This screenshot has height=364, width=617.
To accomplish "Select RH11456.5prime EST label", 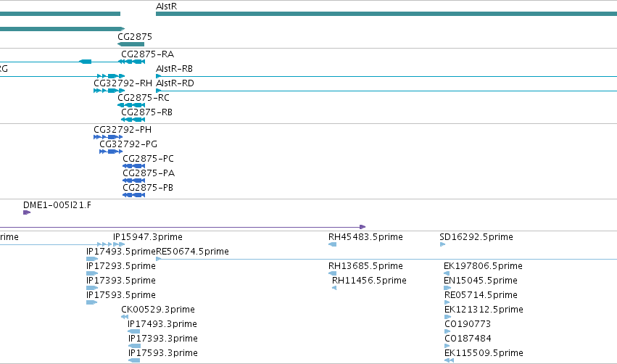I will click(x=369, y=281).
